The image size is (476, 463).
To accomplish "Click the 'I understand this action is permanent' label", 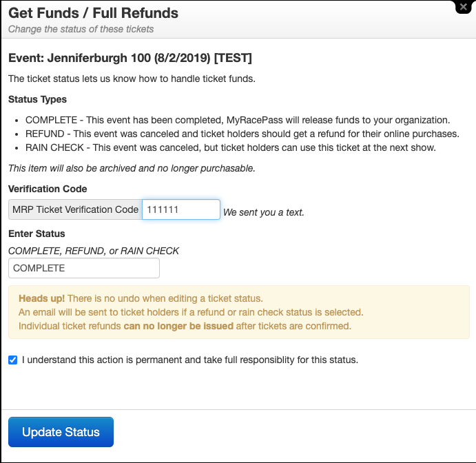I will pos(190,360).
